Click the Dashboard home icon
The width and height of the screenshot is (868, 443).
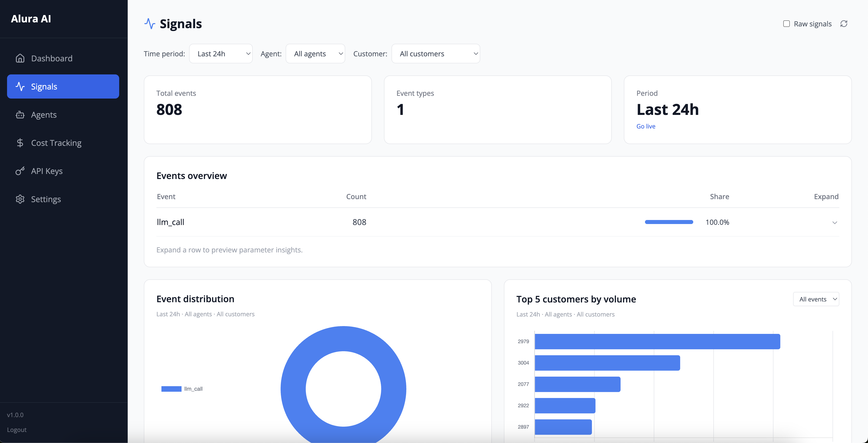20,58
